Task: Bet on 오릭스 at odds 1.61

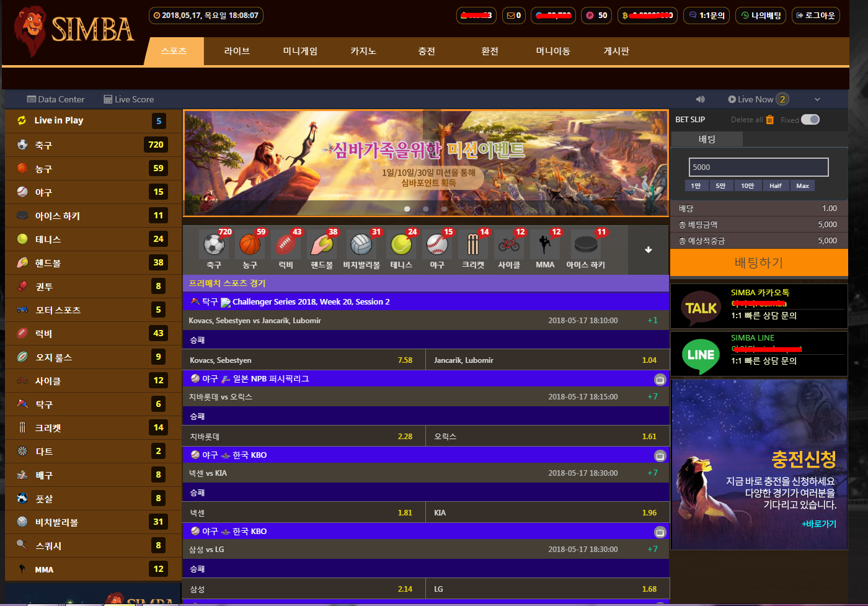Action: click(548, 437)
